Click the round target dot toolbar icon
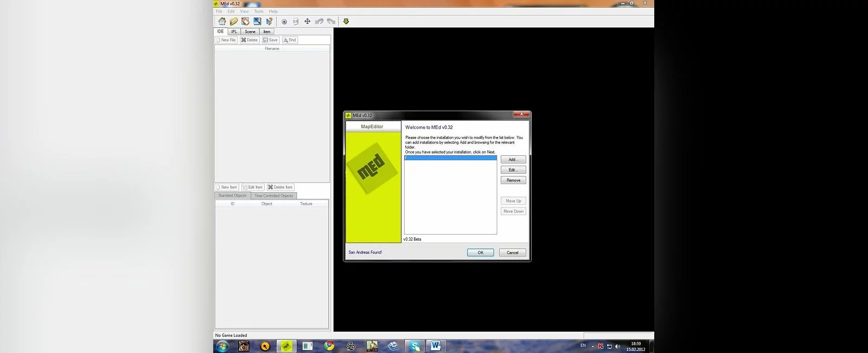The width and height of the screenshot is (868, 353). point(284,22)
